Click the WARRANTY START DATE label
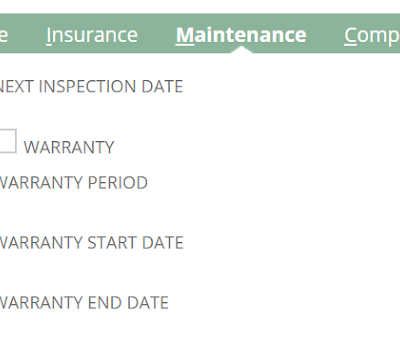400x363 pixels. click(x=91, y=243)
